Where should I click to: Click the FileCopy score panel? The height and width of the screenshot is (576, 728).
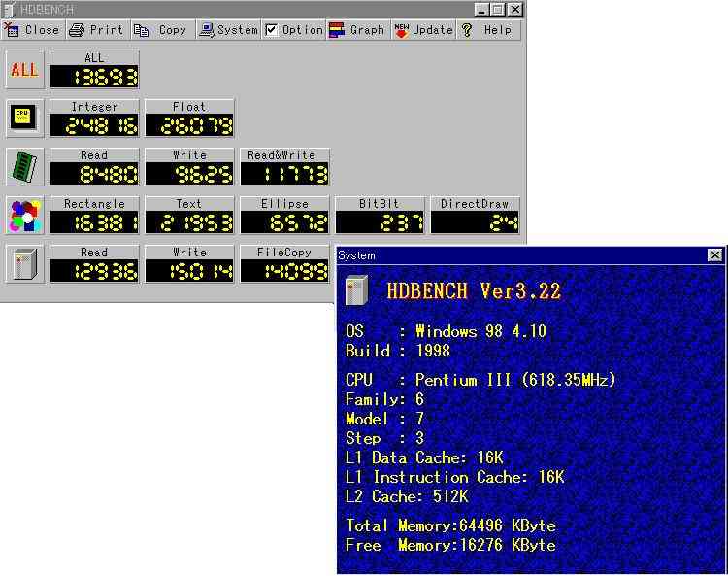(284, 264)
